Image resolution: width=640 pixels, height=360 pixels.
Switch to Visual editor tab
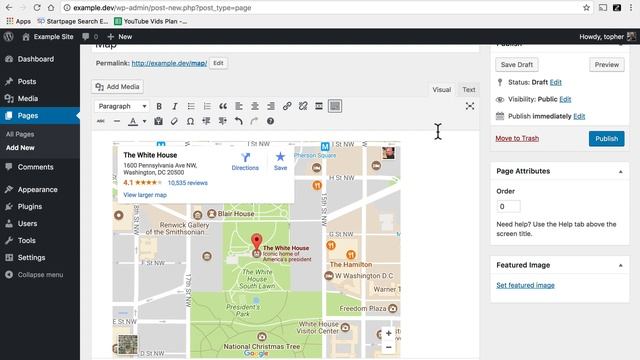[442, 90]
